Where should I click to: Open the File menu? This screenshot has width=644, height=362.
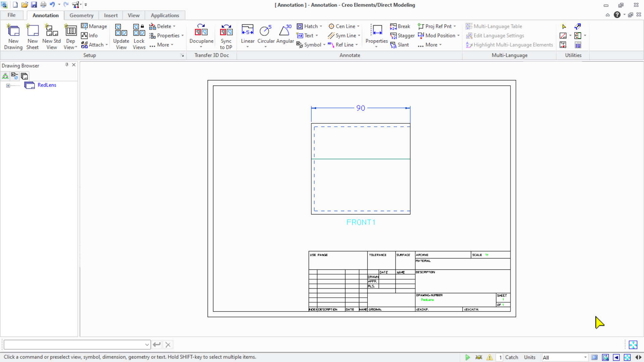12,15
